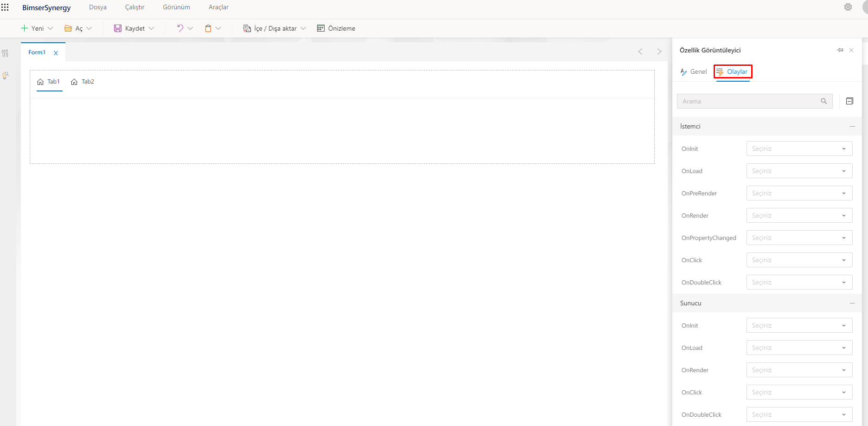The height and width of the screenshot is (426, 868).
Task: Open İstemci OnRender dropdown
Action: point(799,215)
